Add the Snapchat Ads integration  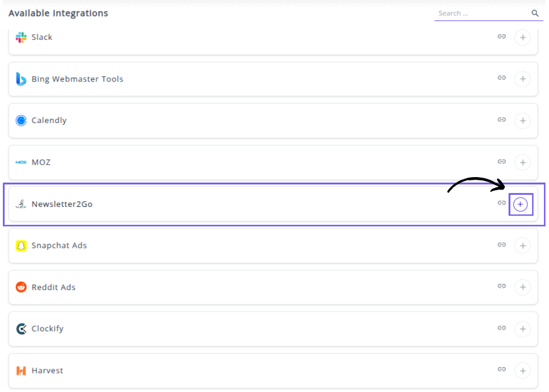(522, 246)
